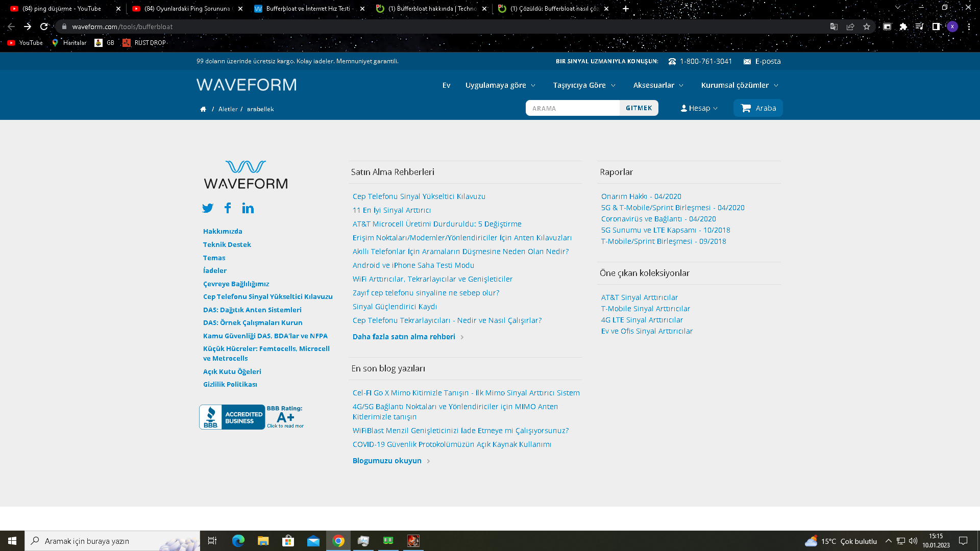Switch to the ping düşürme YouTube tab
The width and height of the screenshot is (980, 551).
(61, 9)
